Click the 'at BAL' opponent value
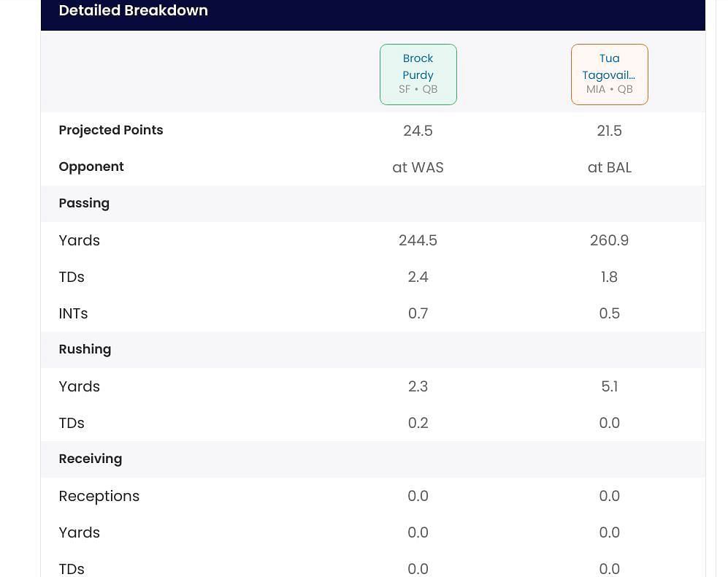This screenshot has width=728, height=577. [609, 167]
